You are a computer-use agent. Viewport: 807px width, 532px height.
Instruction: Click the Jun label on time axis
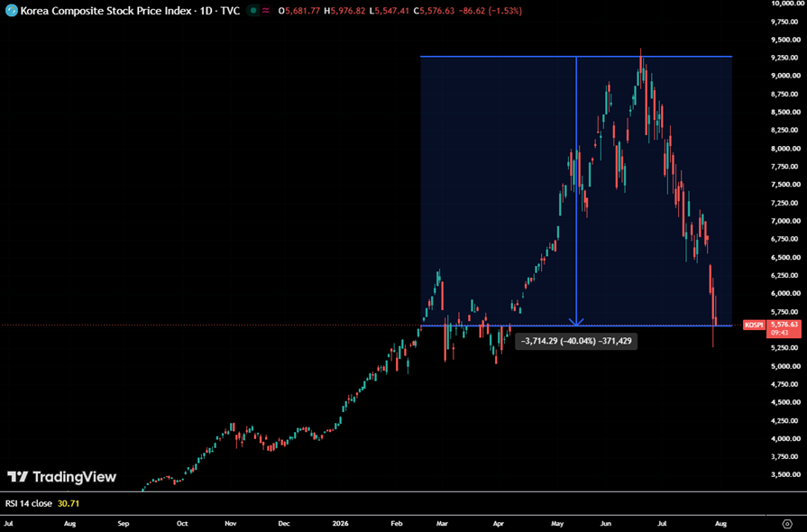[606, 523]
